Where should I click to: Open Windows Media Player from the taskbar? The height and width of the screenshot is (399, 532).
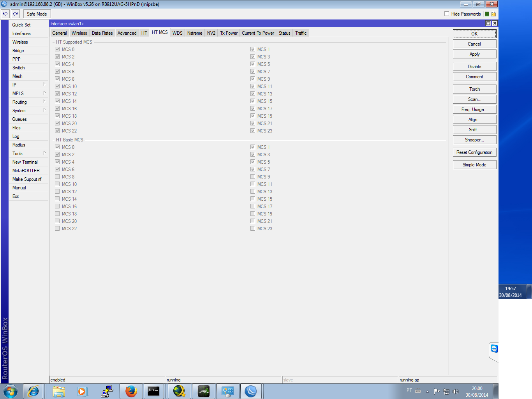tap(82, 391)
